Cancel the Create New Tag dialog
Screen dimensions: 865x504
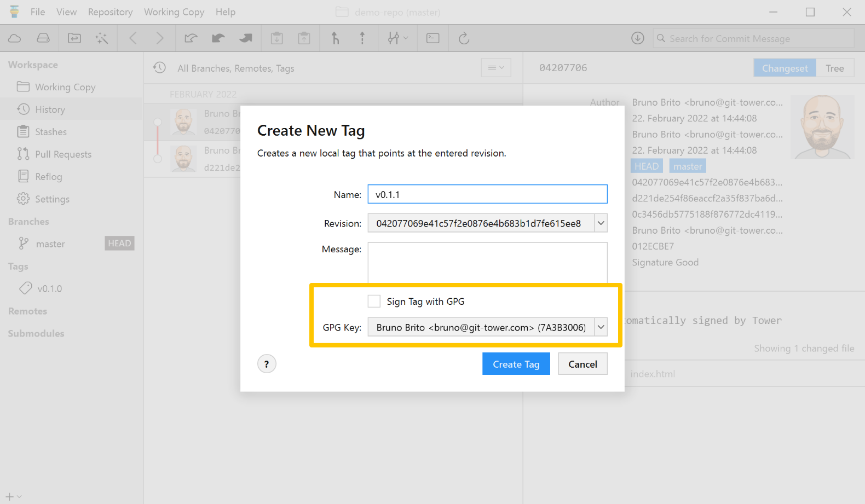point(583,364)
